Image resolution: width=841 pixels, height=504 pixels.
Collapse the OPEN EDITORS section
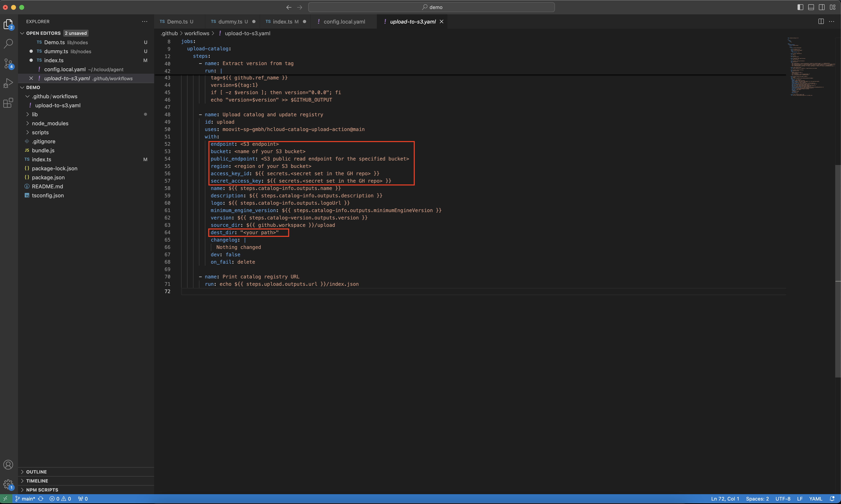[x=43, y=33]
